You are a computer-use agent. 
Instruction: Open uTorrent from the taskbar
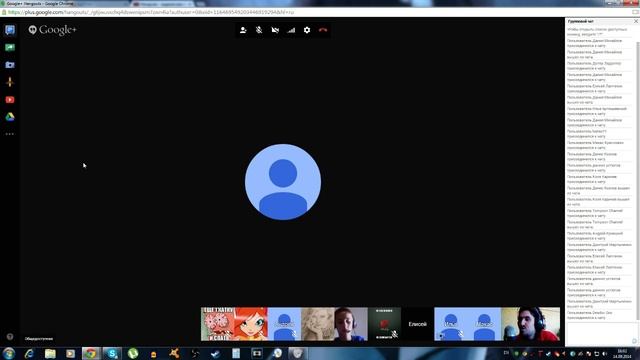(133, 353)
